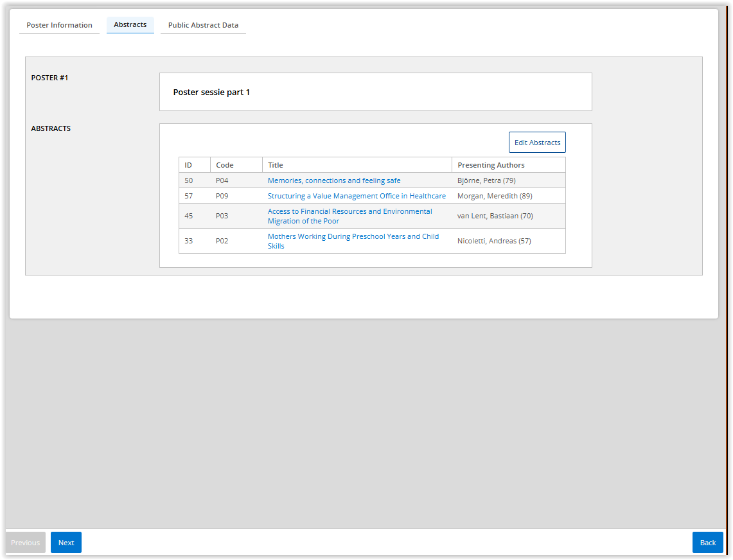
Task: Click the code cell P03
Action: click(x=222, y=216)
